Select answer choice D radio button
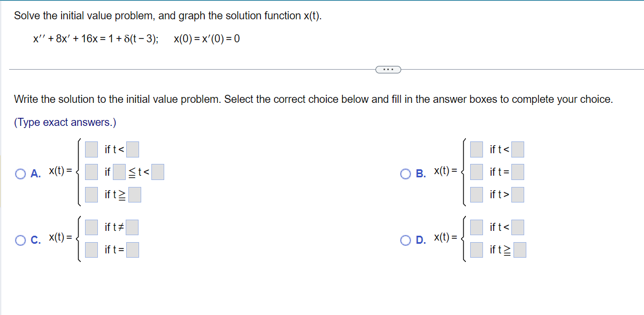This screenshot has height=315, width=644. coord(406,239)
